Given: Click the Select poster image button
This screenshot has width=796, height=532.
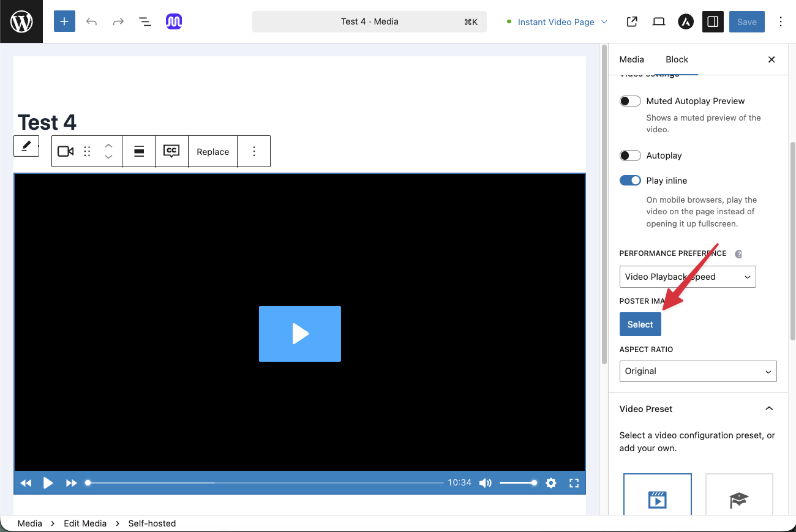Looking at the screenshot, I should [x=640, y=324].
